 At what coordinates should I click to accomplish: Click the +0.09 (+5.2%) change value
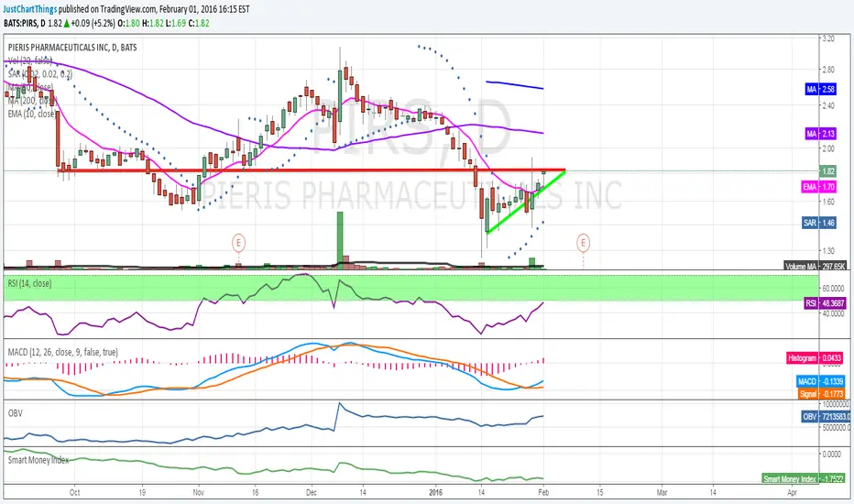93,23
